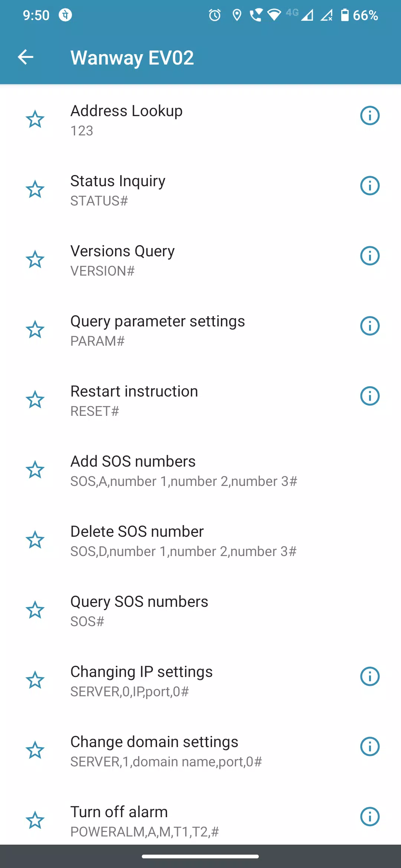Show info for Query parameter settings
Screen dimensions: 401x868
point(370,326)
